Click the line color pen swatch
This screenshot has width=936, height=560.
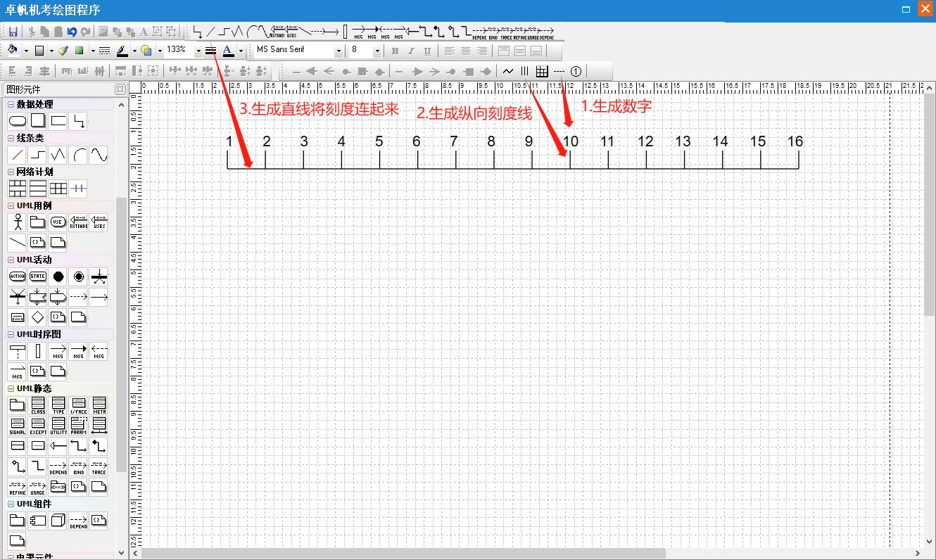tap(122, 51)
